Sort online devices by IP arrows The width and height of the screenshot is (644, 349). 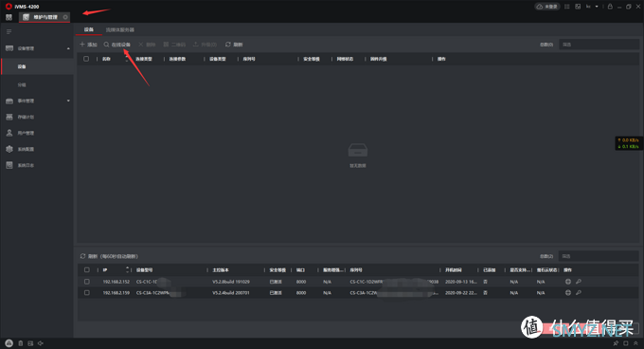tap(127, 270)
